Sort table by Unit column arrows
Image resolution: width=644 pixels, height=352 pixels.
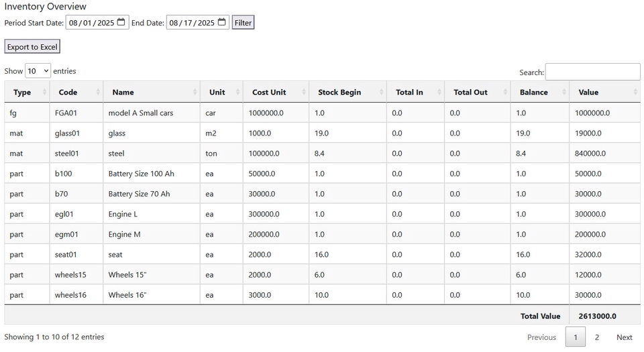[237, 92]
